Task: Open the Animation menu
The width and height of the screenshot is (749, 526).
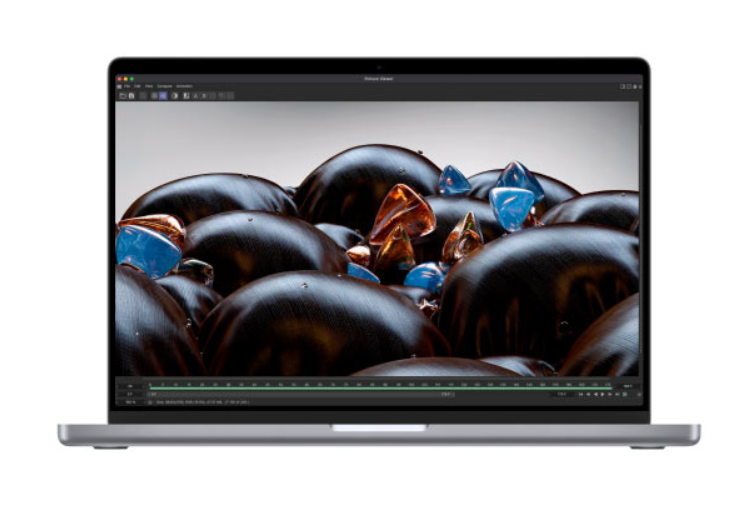Action: [x=184, y=86]
